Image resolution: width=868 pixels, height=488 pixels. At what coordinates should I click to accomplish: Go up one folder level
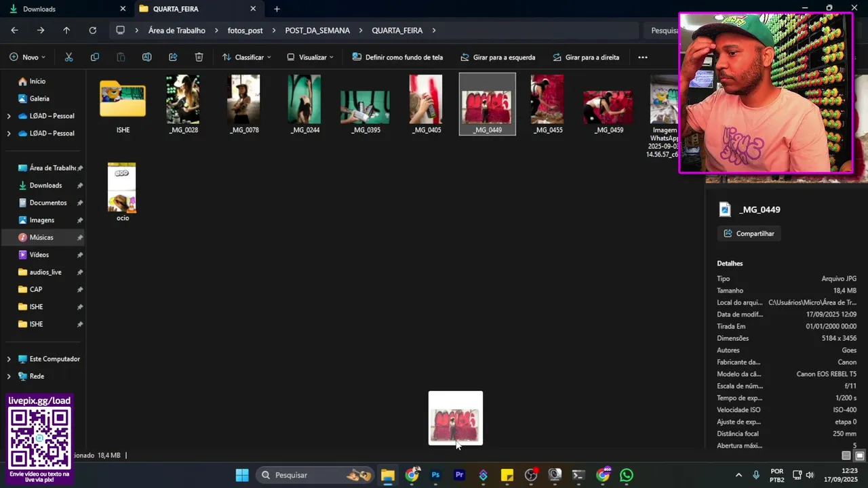click(66, 30)
